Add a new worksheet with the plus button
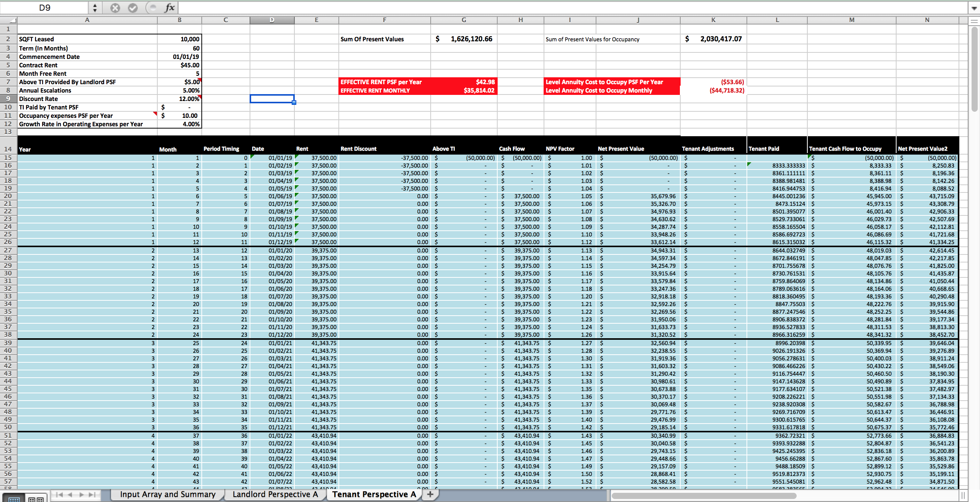The width and height of the screenshot is (980, 502). point(430,494)
